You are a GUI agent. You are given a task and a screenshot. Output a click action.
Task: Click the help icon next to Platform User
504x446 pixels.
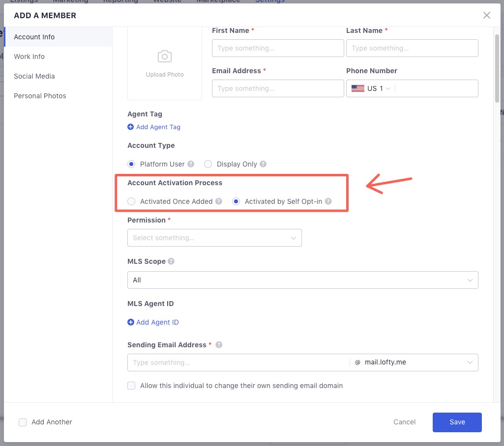click(x=191, y=164)
